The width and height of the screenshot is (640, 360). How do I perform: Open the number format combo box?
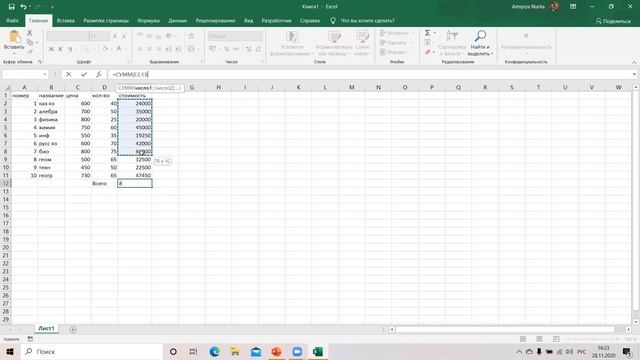tap(235, 36)
